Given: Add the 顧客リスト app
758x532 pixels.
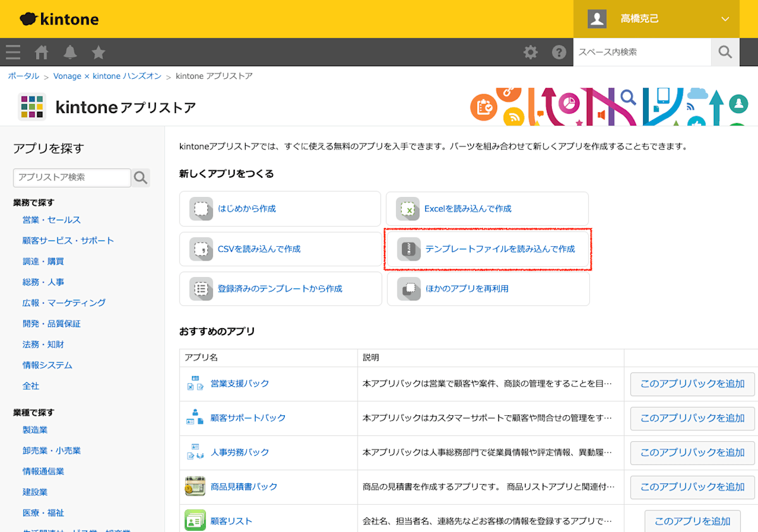Looking at the screenshot, I should click(692, 521).
